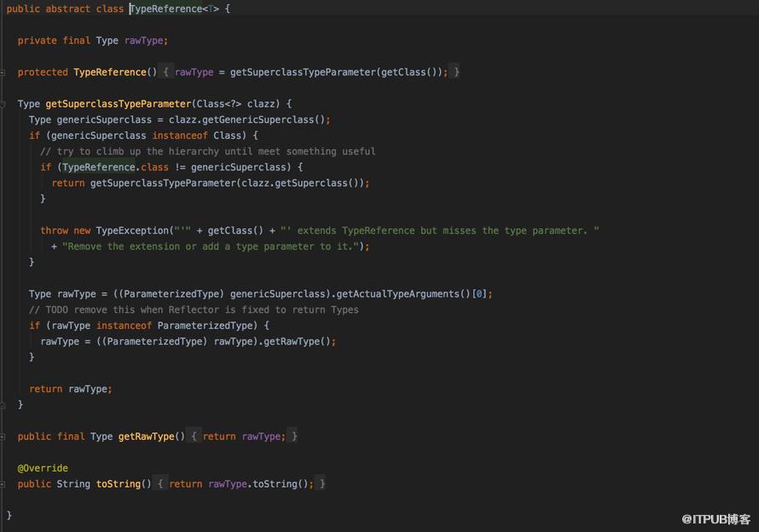Click the string 'Remove the extension or add a type parameter'
The width and height of the screenshot is (759, 532).
[210, 246]
